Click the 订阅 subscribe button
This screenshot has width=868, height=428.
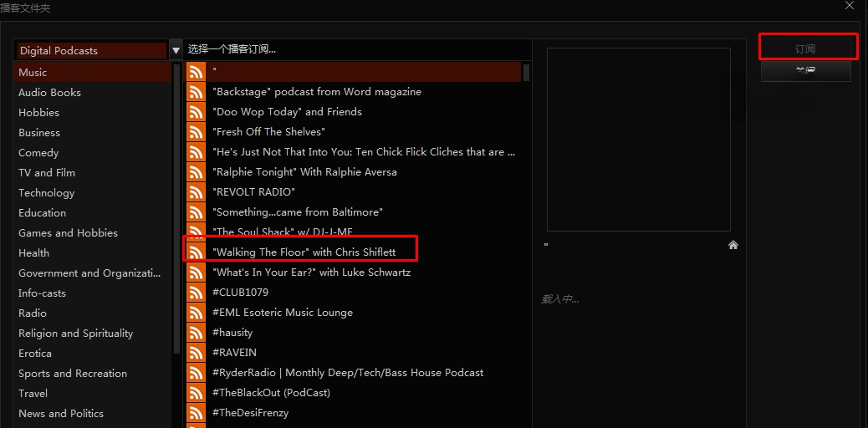click(805, 48)
